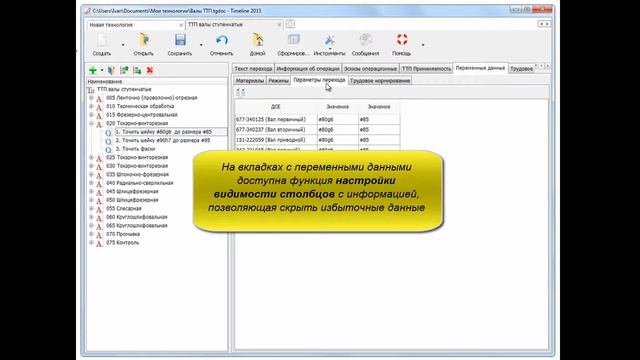The image size is (640, 360).
Task: Open the Информация об операции tab
Action: (x=308, y=69)
